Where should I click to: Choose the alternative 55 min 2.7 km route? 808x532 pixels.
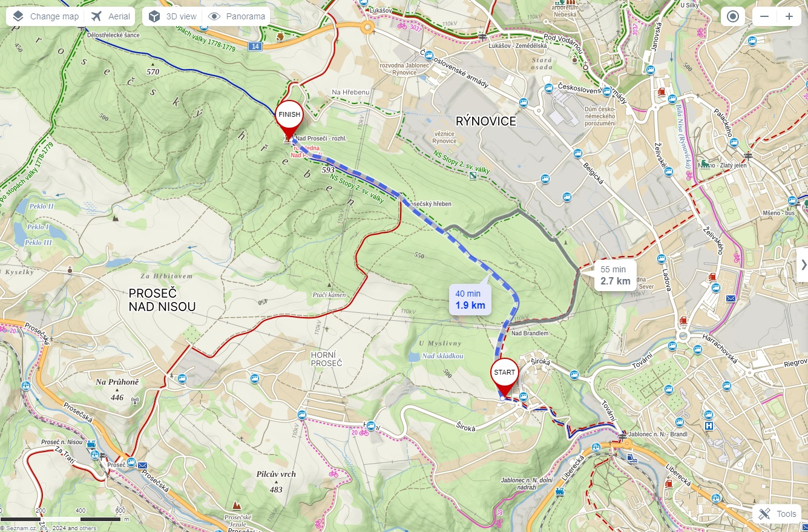[x=616, y=275]
